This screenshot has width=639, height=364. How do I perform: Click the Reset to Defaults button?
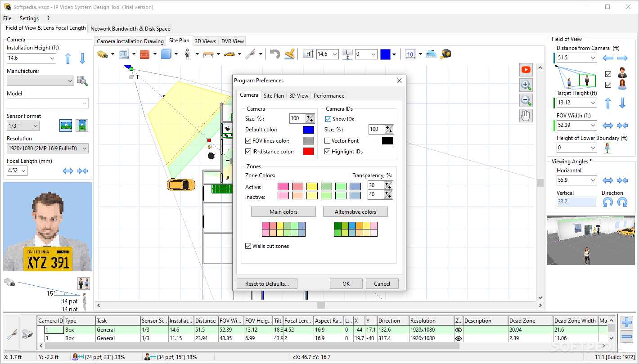pyautogui.click(x=266, y=283)
